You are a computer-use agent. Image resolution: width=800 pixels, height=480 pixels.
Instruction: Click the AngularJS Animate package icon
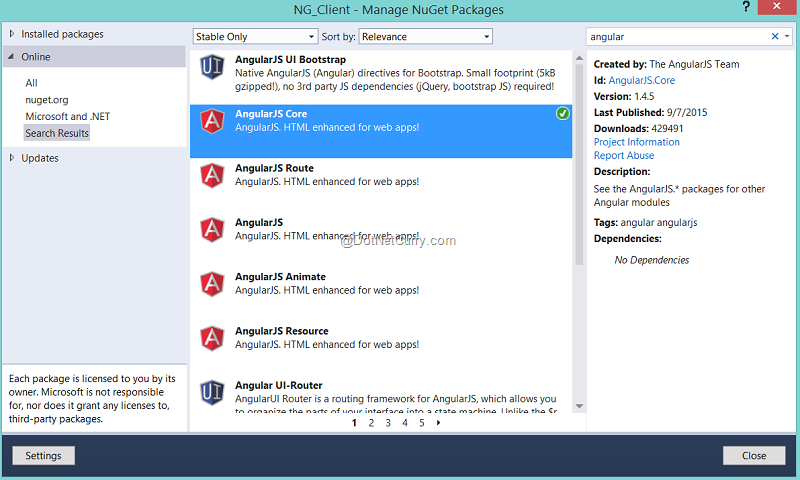(x=212, y=284)
